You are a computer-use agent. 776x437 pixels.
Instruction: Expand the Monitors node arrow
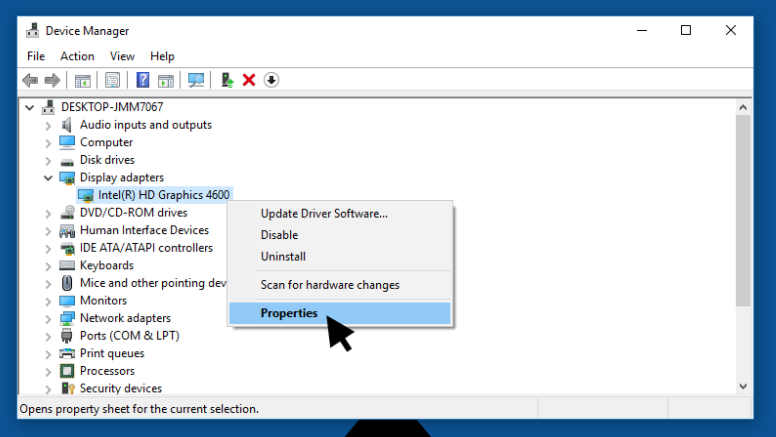tap(48, 301)
